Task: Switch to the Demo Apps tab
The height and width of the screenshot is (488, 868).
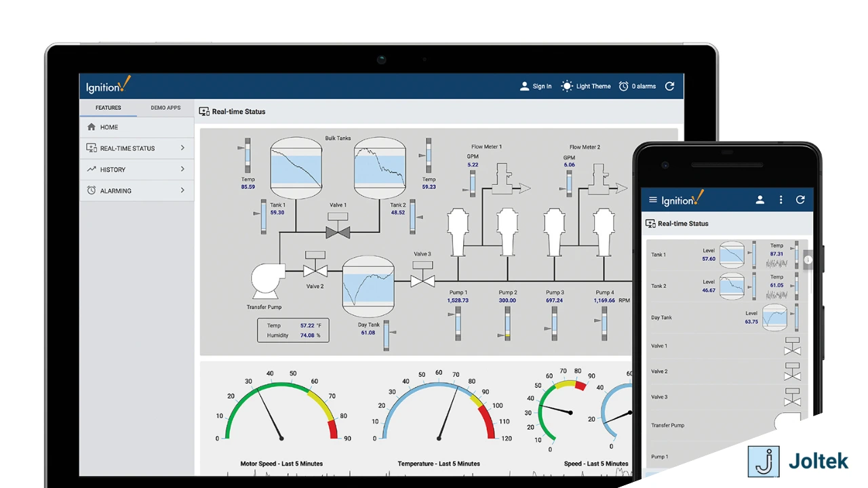Action: (165, 108)
